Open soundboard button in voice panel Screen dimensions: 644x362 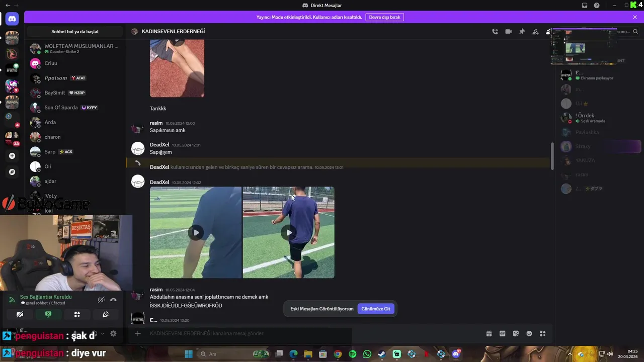pos(106,314)
